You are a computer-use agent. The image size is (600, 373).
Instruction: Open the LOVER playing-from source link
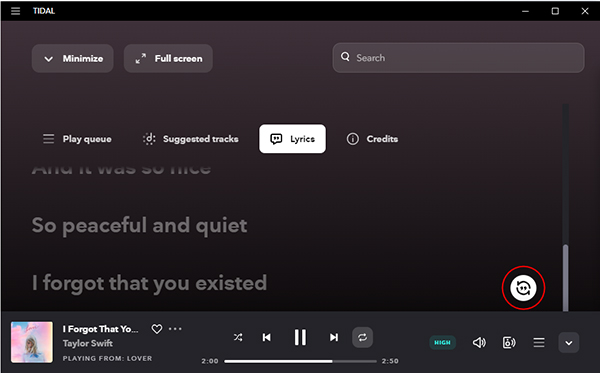(139, 358)
